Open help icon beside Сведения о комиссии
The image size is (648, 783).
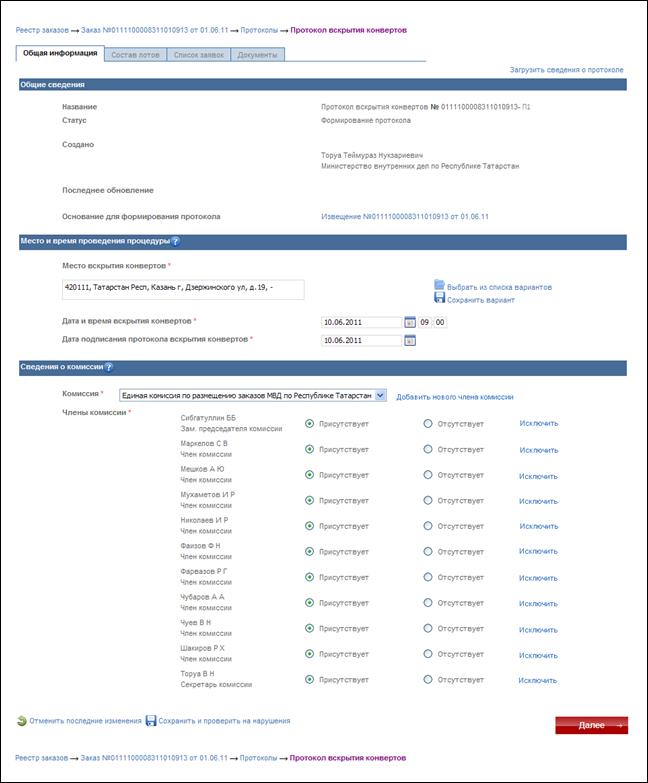click(108, 367)
